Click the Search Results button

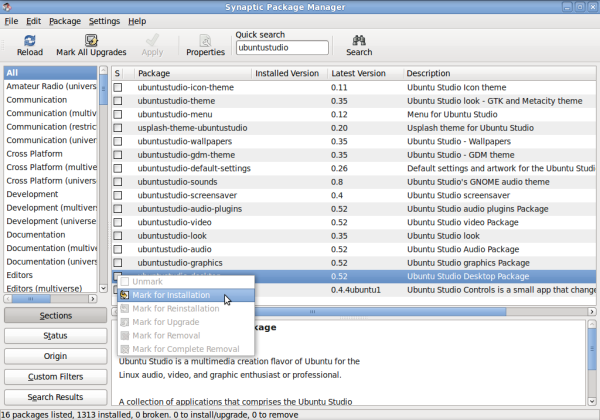55,397
